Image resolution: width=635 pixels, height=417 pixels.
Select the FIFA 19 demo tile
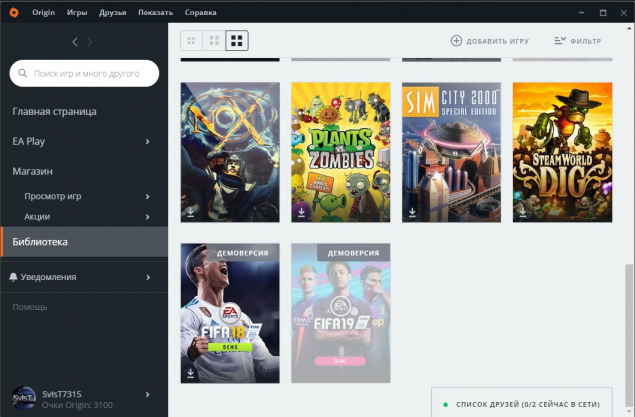tap(341, 313)
